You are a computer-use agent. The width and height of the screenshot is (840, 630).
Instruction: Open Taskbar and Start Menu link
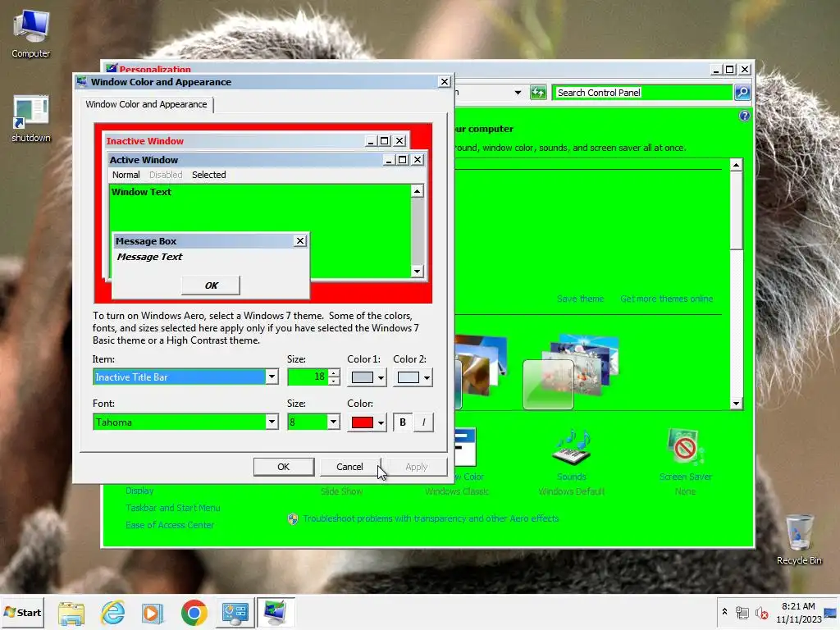click(172, 507)
